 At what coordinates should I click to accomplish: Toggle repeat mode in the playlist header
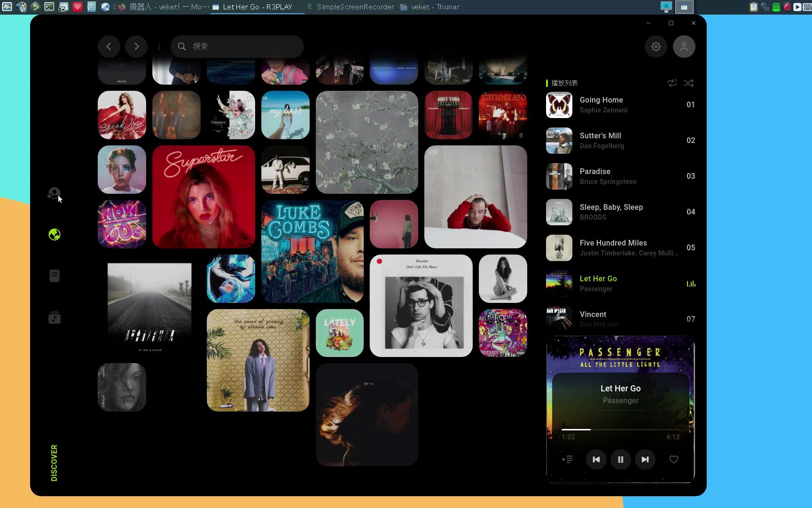(x=672, y=83)
